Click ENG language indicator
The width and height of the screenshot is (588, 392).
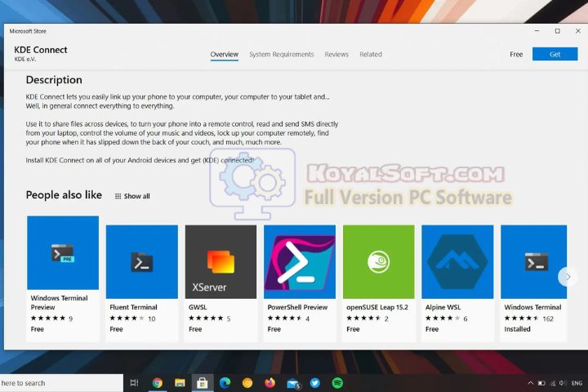click(x=577, y=383)
